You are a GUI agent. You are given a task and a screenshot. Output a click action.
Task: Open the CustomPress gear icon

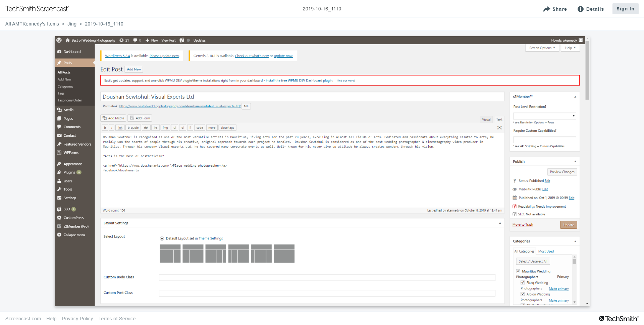tap(59, 218)
